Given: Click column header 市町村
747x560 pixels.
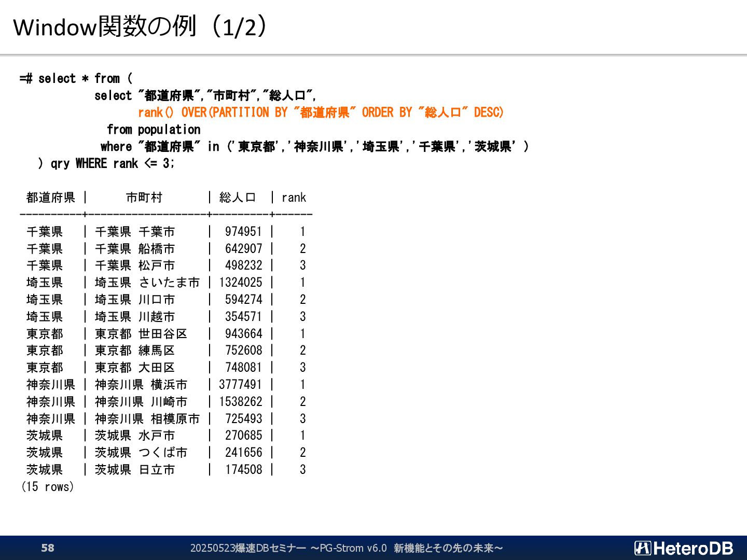Looking at the screenshot, I should (x=144, y=198).
